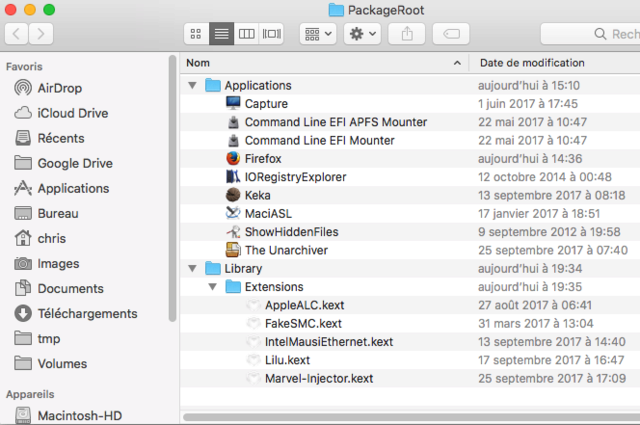Select the Command Line EFI APFS Mounter icon
This screenshot has height=425, width=640.
pos(233,122)
